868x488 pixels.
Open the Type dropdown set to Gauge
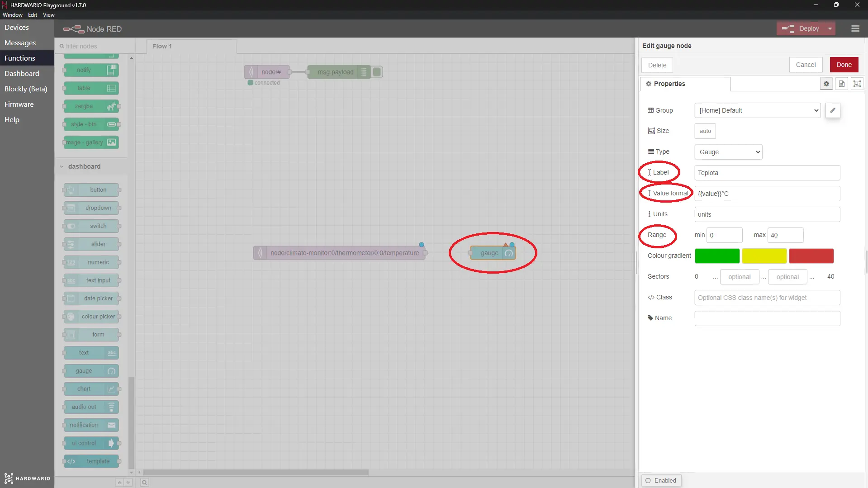[728, 152]
